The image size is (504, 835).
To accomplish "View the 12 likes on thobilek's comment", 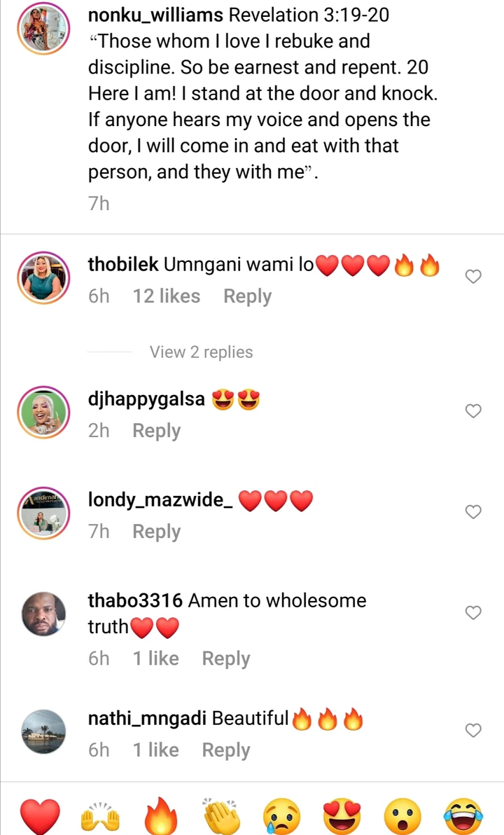I will click(167, 296).
